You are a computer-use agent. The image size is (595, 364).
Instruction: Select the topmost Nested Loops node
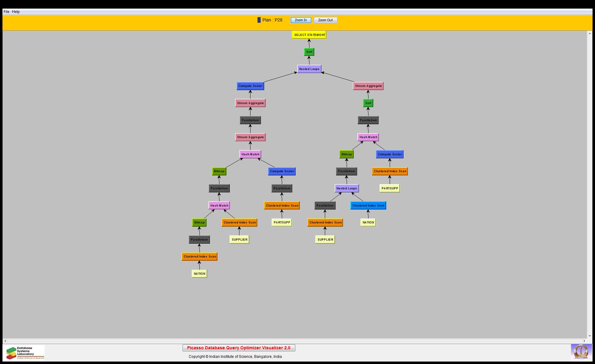click(309, 69)
